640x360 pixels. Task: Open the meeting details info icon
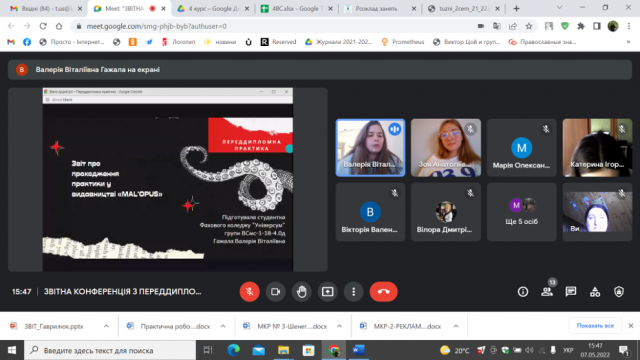point(522,291)
